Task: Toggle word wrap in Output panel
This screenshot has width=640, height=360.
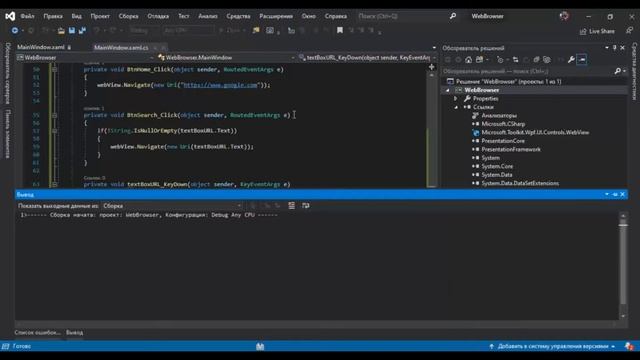Action: (x=306, y=206)
